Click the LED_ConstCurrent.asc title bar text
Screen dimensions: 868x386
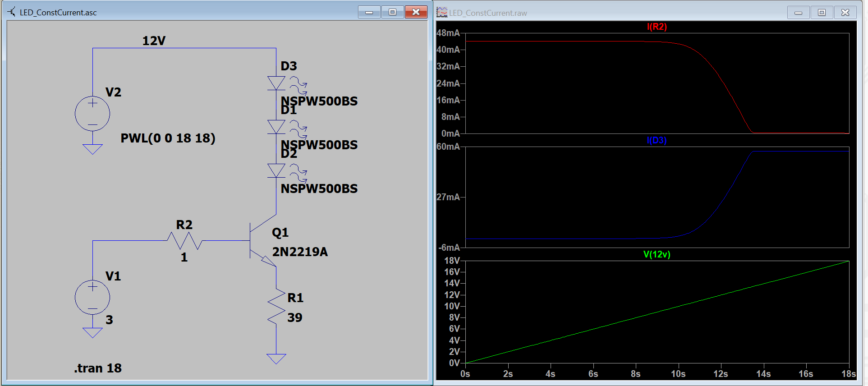[x=58, y=13]
